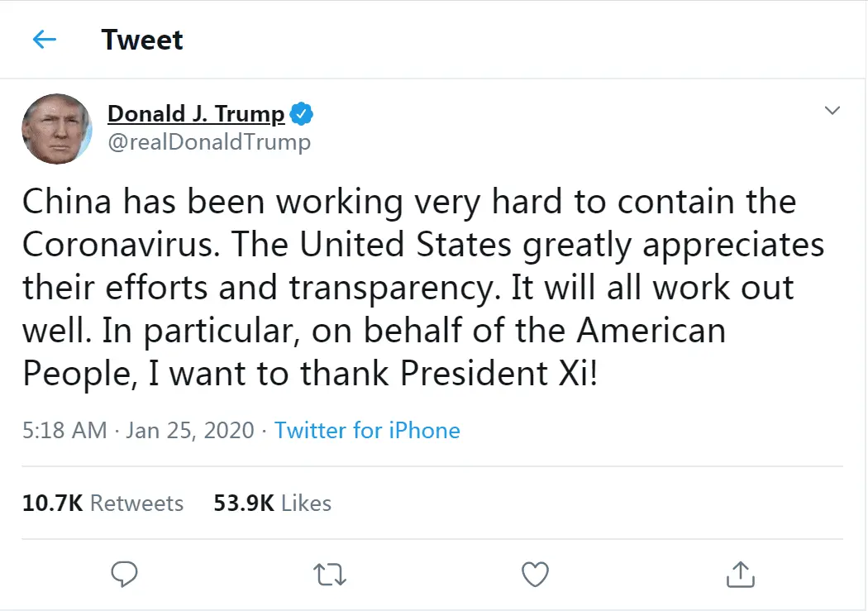Open the @realDonaldTrump handle

pos(209,141)
